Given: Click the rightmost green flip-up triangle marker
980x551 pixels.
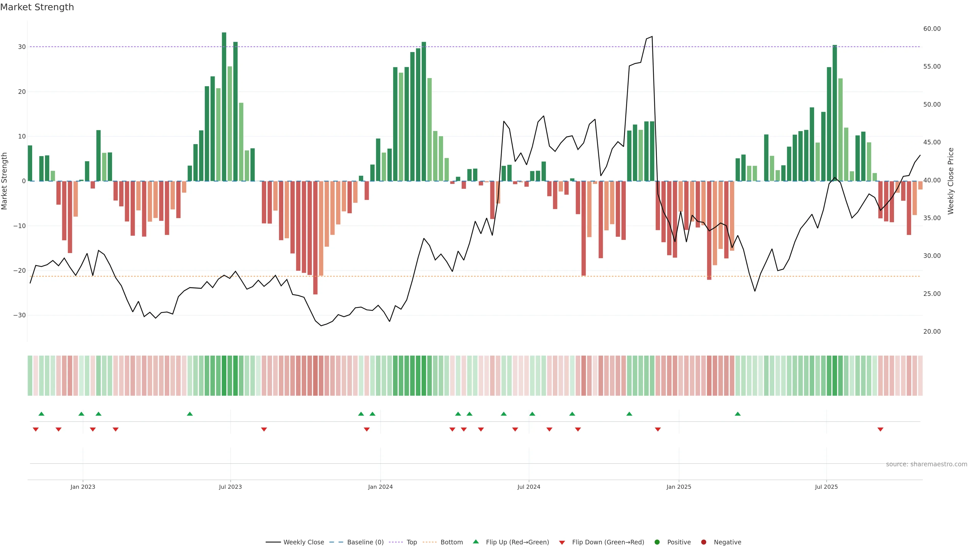Looking at the screenshot, I should coord(738,414).
